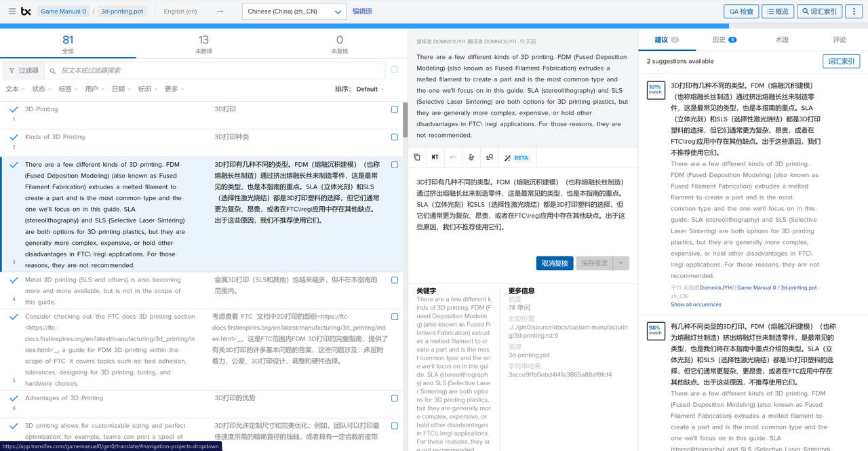This screenshot has height=451, width=868.
Task: Select the MT machine translation icon
Action: [x=435, y=157]
